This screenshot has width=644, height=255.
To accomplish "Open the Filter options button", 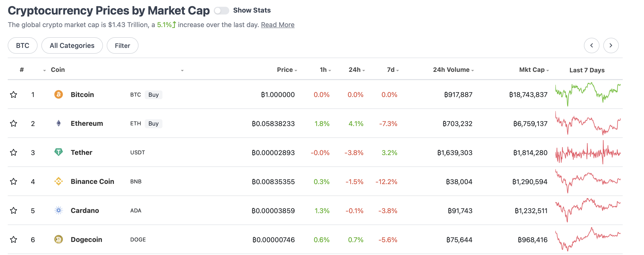I will (x=123, y=45).
